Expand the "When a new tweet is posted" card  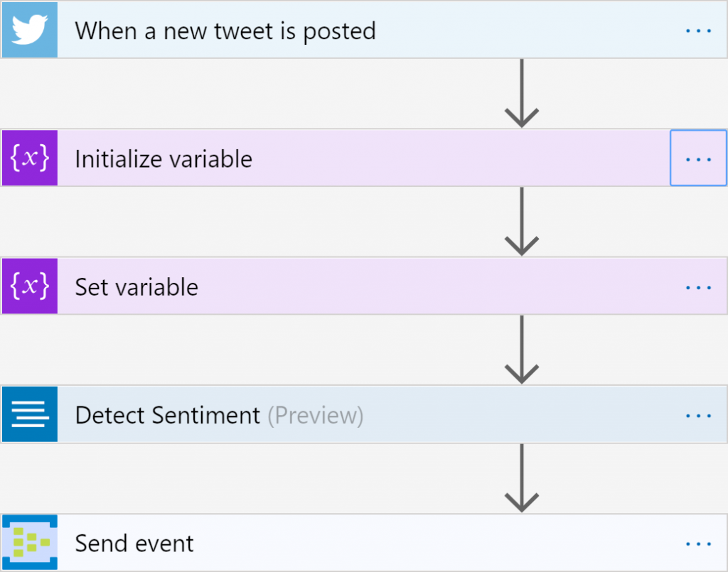(x=225, y=31)
